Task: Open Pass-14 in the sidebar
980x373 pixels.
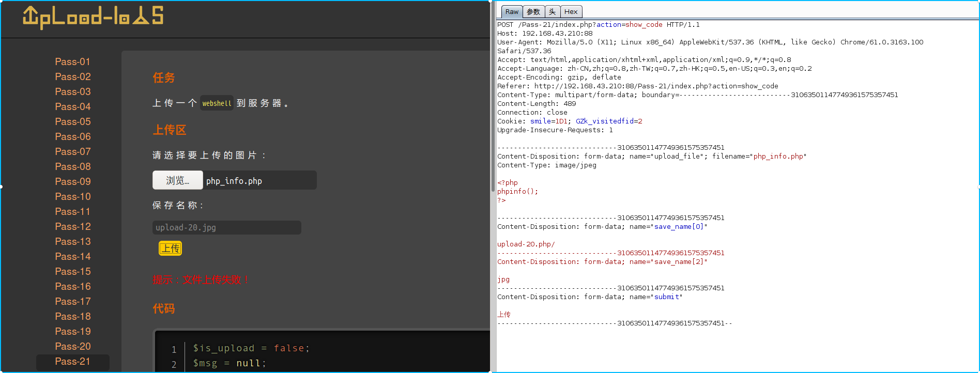Action: (x=73, y=256)
